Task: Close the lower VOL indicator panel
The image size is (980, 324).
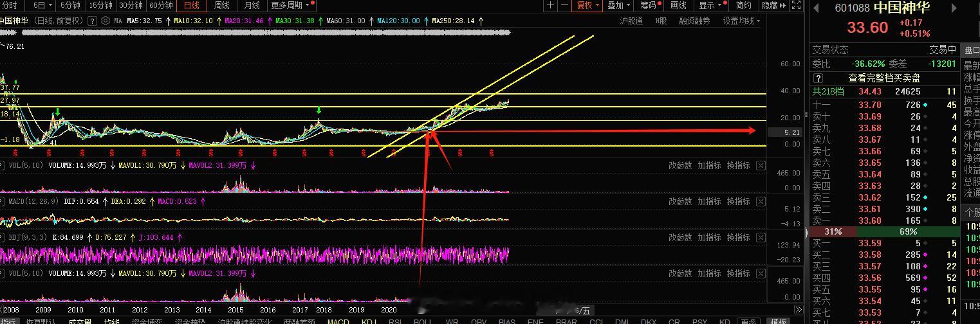Action: (x=761, y=274)
